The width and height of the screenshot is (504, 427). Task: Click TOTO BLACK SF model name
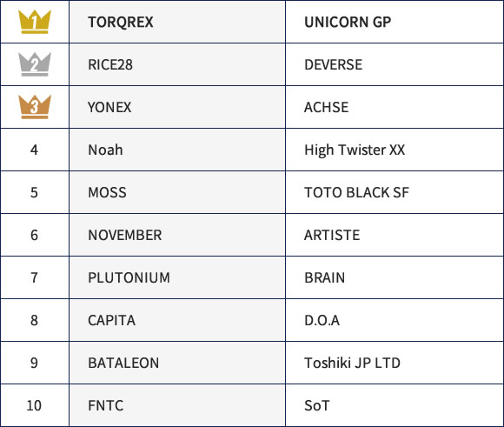point(356,192)
